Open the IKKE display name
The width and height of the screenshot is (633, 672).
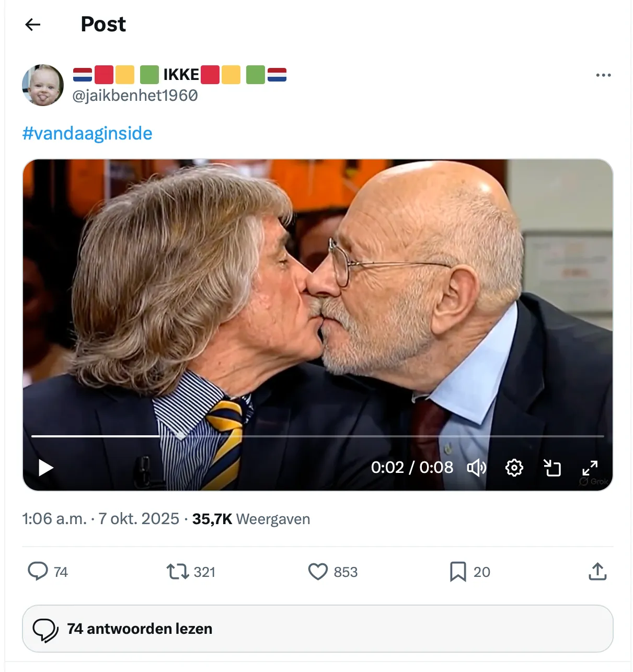pos(180,75)
